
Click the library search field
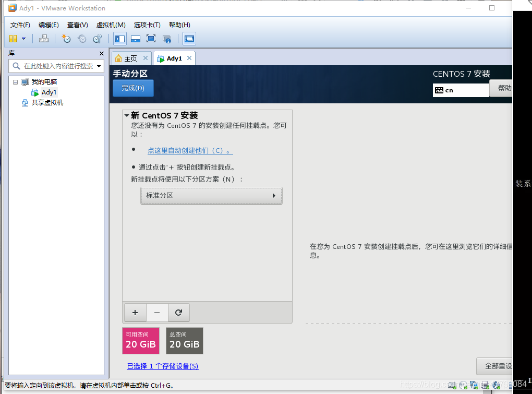56,66
